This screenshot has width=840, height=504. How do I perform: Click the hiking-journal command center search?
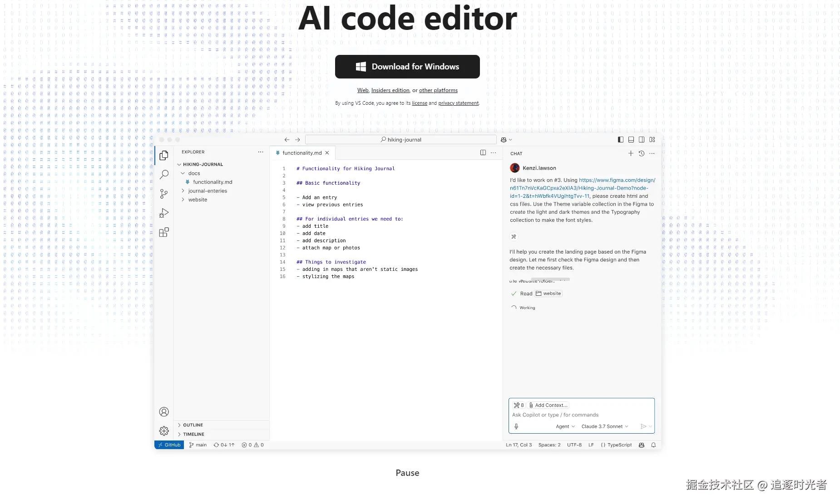(x=401, y=140)
